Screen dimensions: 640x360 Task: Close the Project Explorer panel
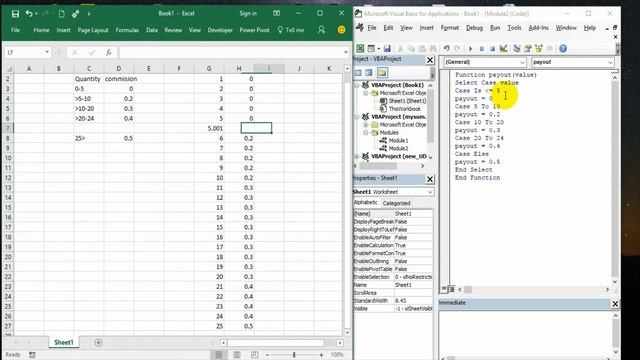(x=430, y=60)
